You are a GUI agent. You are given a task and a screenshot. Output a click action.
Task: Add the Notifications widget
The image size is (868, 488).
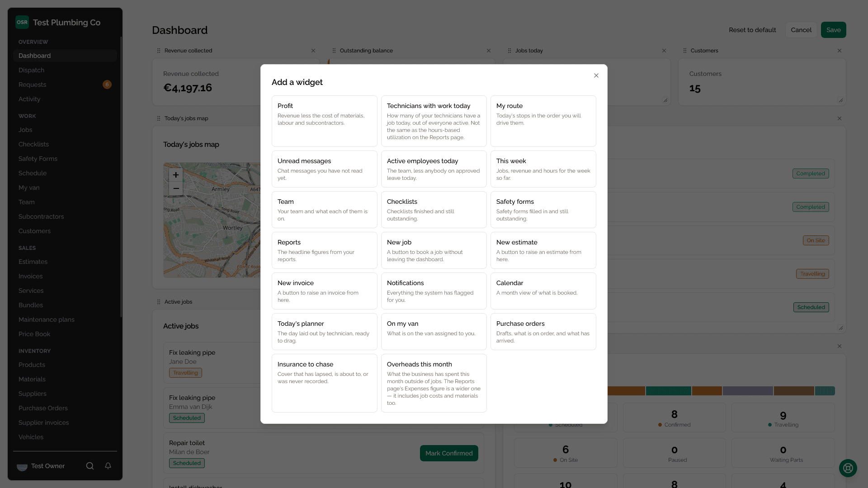coord(434,291)
